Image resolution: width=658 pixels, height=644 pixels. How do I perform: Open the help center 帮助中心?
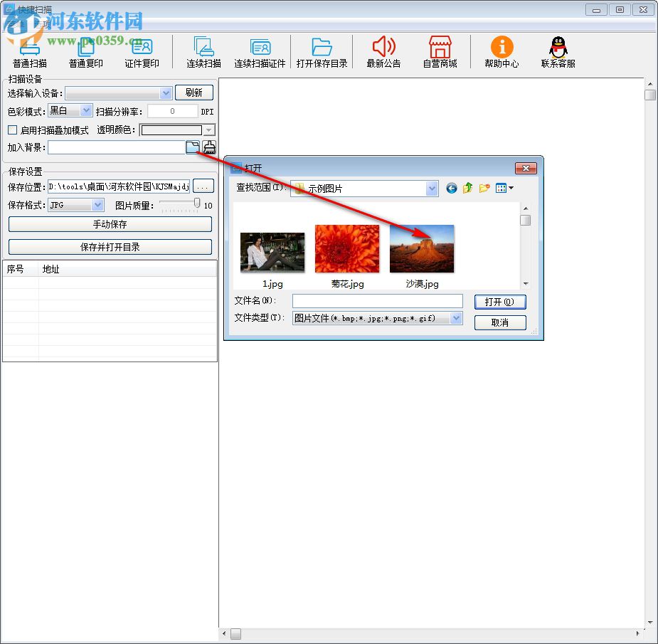click(x=502, y=53)
